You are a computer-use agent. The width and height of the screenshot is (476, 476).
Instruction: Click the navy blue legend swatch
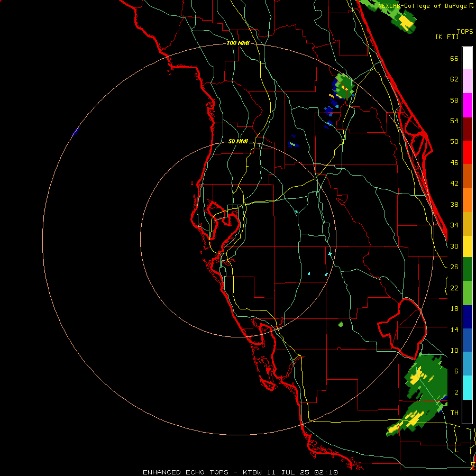467,317
